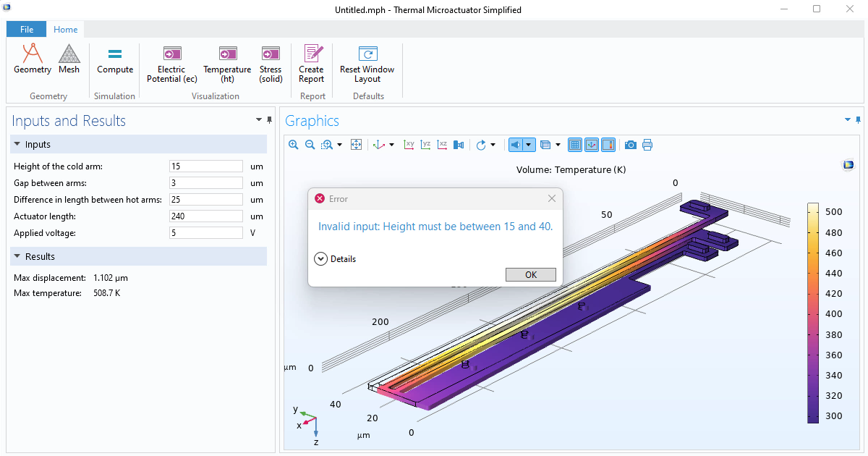
Task: Click the Applied voltage input field
Action: click(206, 233)
